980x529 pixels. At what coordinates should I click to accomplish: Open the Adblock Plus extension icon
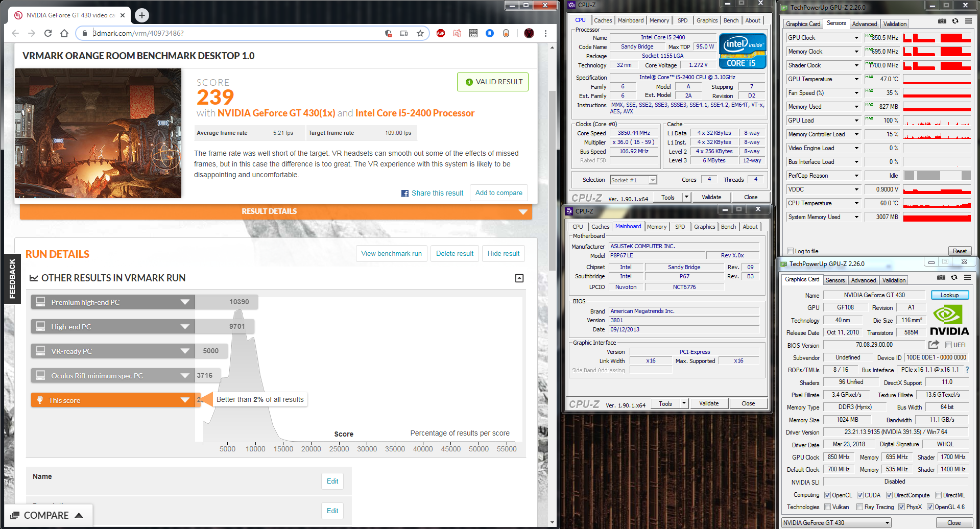click(441, 33)
